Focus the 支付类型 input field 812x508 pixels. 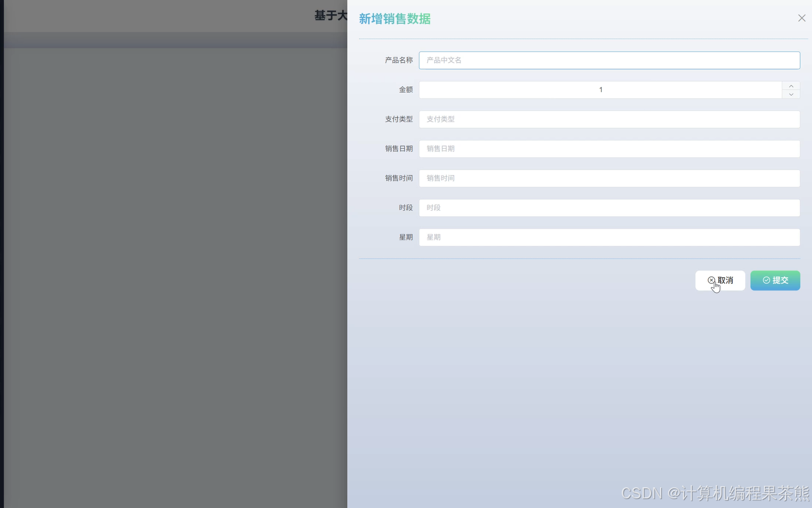tap(609, 119)
